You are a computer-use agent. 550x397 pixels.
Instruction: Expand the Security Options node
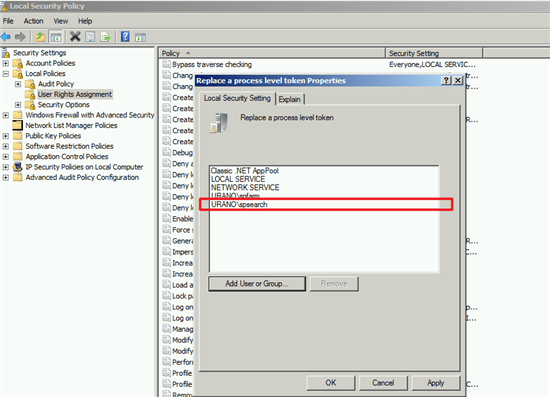pyautogui.click(x=18, y=105)
